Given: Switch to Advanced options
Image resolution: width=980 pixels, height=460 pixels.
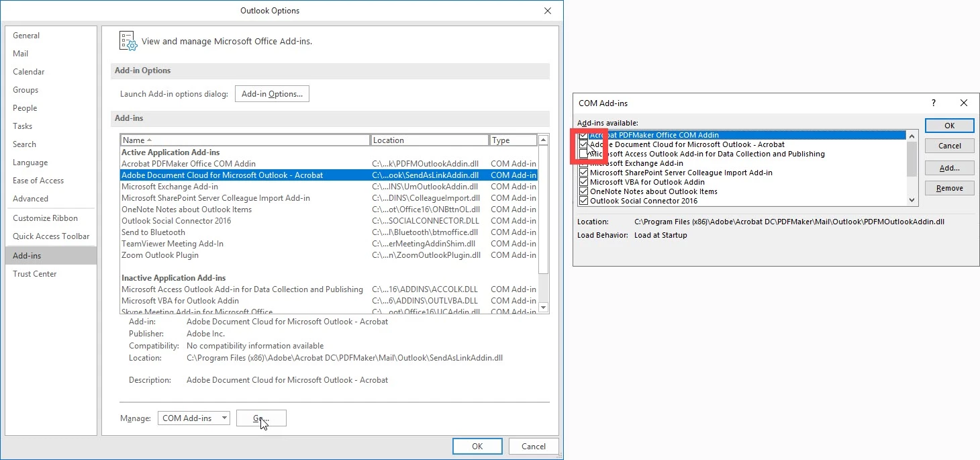Looking at the screenshot, I should [51, 199].
